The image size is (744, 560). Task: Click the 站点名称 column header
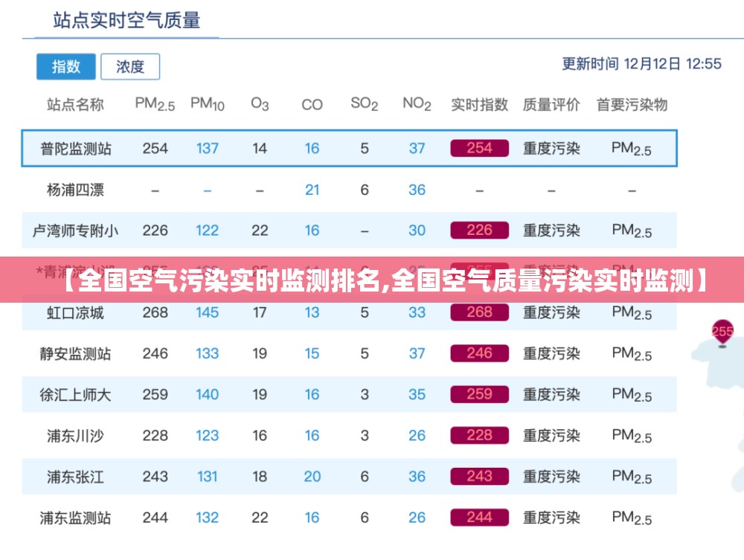[x=75, y=105]
